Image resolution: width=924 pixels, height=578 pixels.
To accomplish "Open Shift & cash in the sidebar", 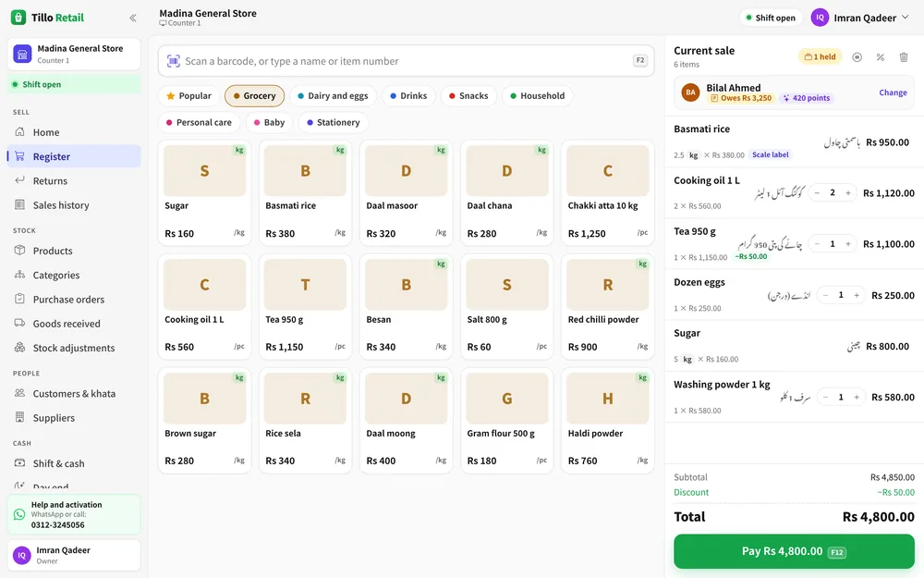I will (74, 463).
